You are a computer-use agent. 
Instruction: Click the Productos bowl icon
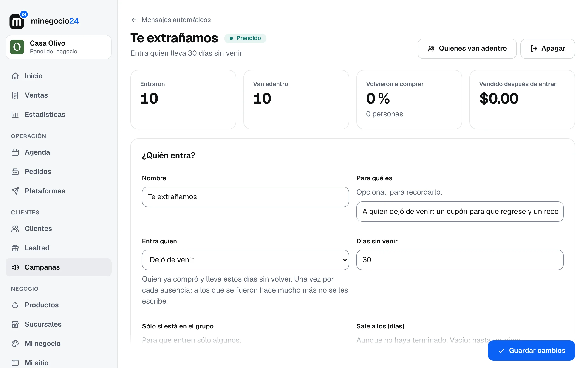coord(15,305)
